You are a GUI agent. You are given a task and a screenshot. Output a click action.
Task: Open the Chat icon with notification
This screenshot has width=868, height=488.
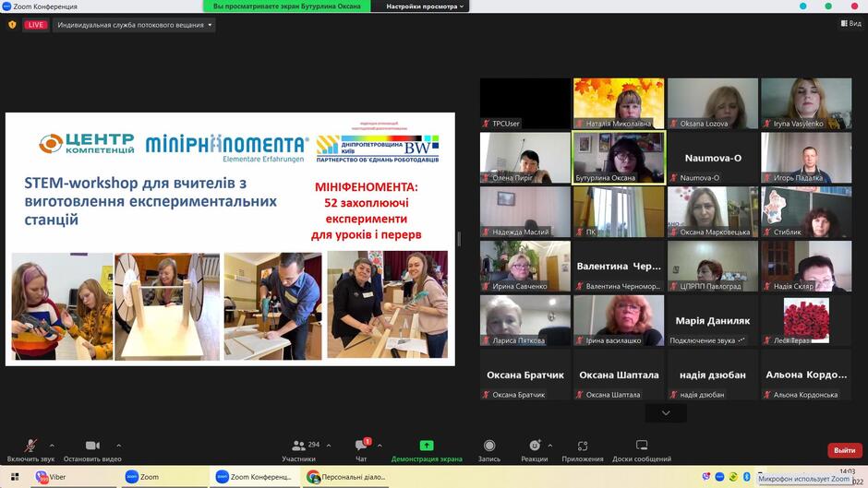point(363,445)
